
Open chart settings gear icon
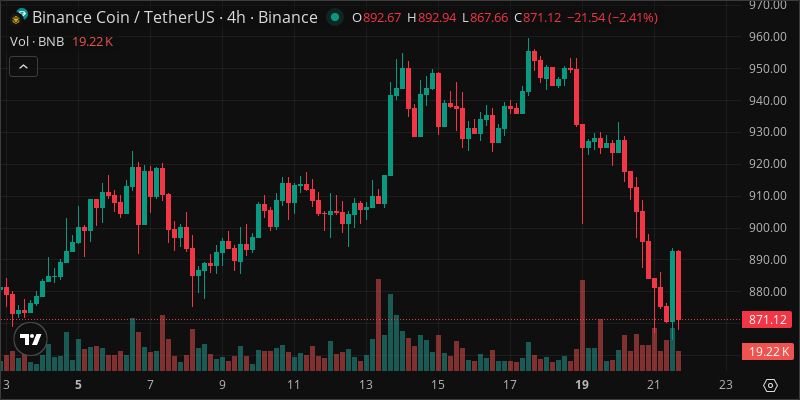click(x=770, y=385)
